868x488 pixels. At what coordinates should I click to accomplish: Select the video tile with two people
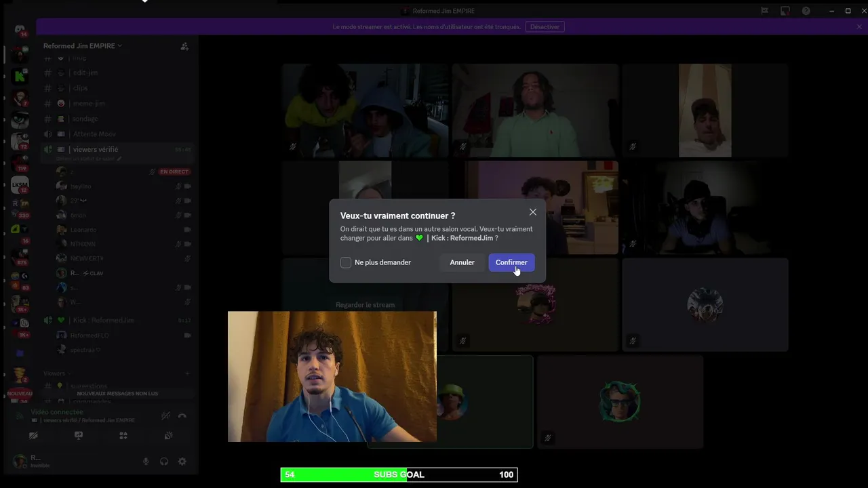pyautogui.click(x=366, y=110)
